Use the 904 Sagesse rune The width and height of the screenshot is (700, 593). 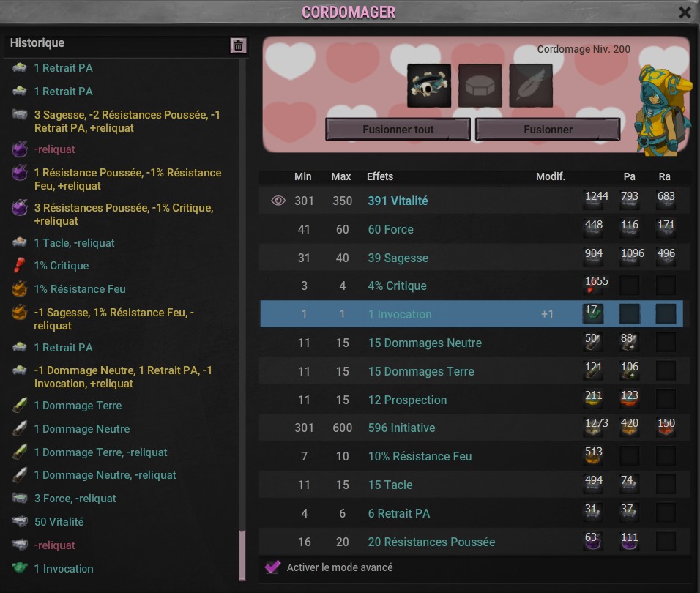[x=594, y=258]
